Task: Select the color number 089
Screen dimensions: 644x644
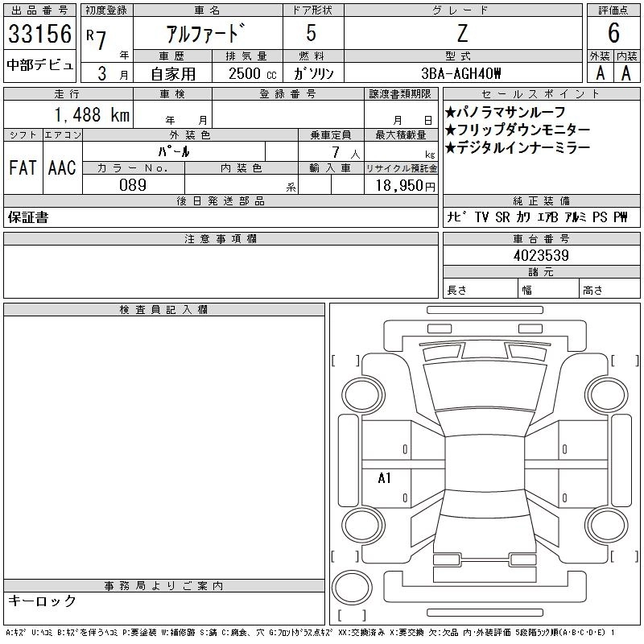Action: (133, 185)
